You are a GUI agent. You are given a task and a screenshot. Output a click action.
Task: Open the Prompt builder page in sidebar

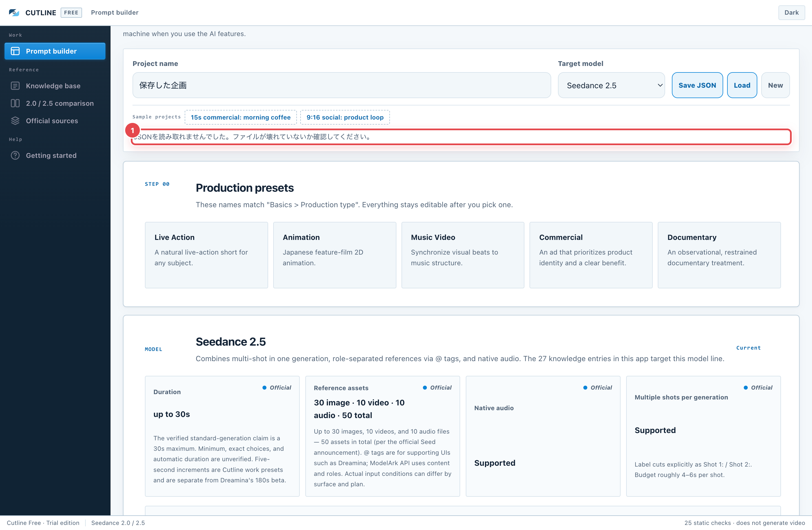pos(55,51)
